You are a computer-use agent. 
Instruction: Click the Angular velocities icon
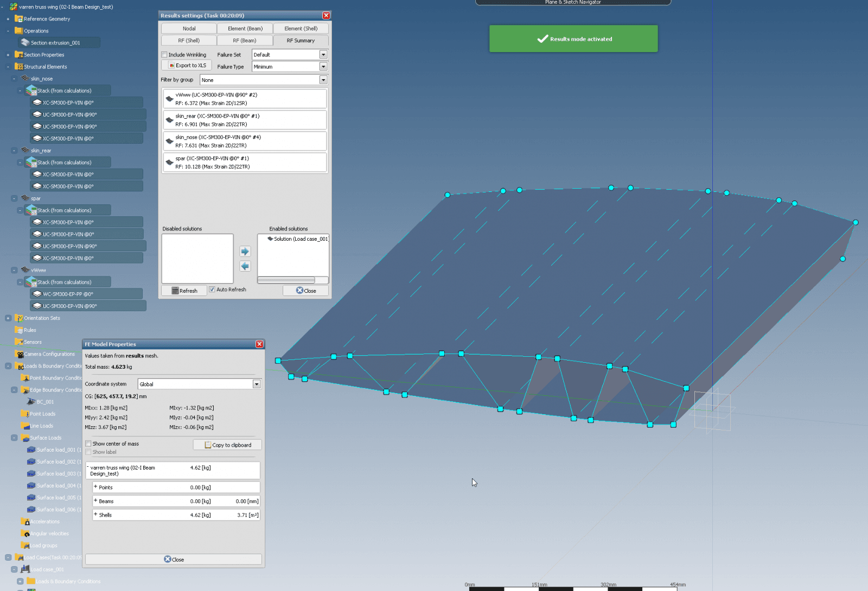click(25, 534)
